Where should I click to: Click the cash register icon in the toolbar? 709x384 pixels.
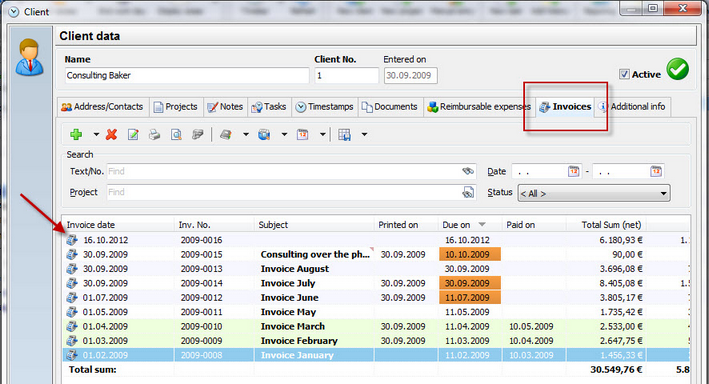click(x=226, y=134)
